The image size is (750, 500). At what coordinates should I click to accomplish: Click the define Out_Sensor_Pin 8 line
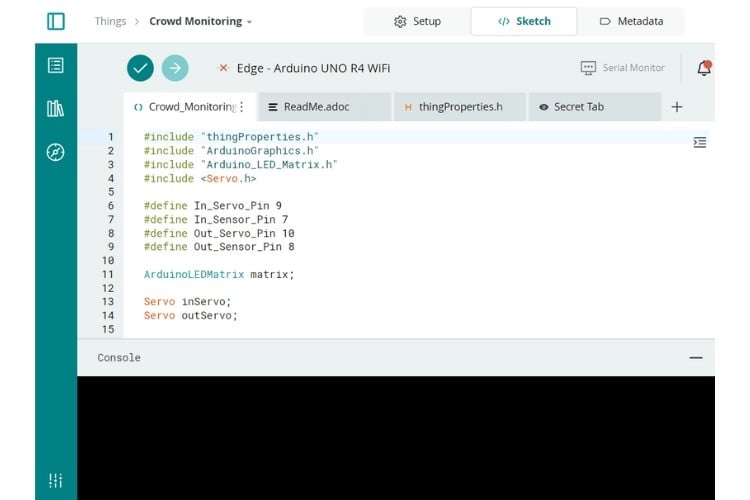point(219,247)
